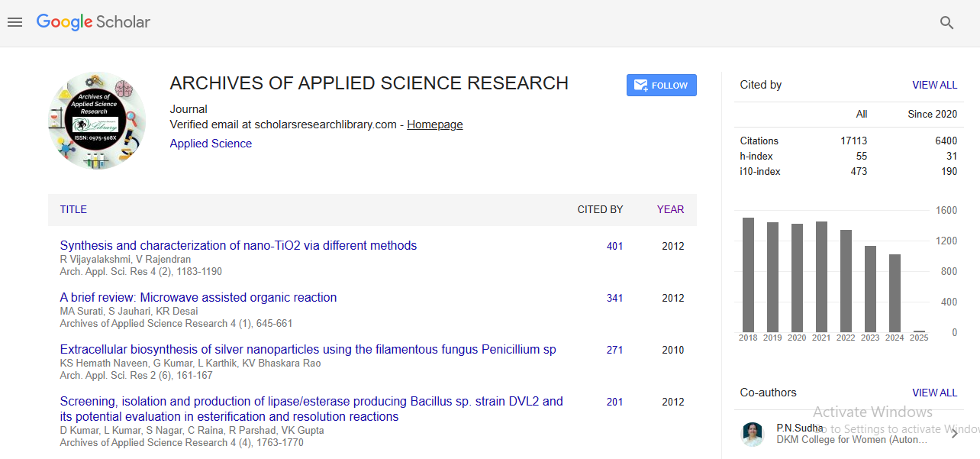980x459 pixels.
Task: View the 341 citations count
Action: [x=614, y=299]
